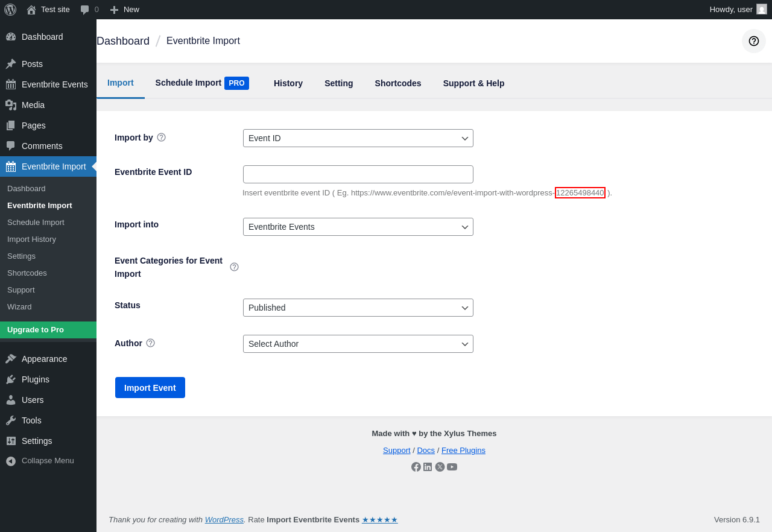Click the Made with ♥ by the Xylus Themes text
Screen dimensions: 772x532
(434, 433)
